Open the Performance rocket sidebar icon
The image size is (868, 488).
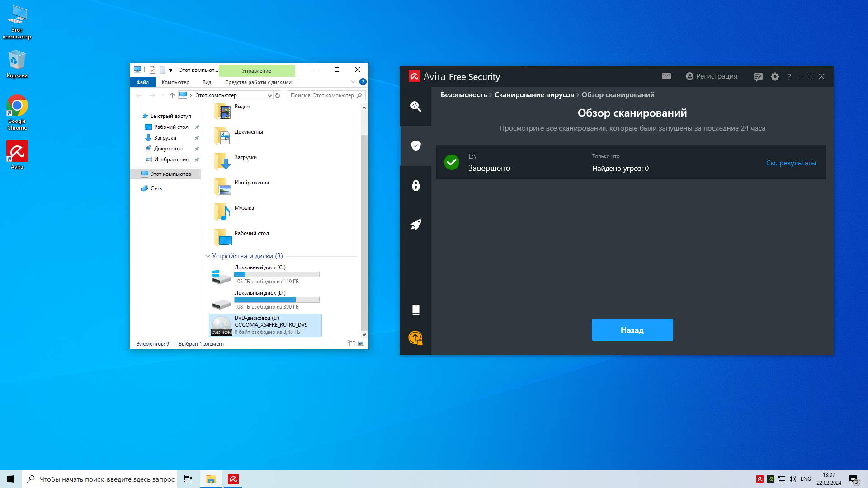[x=415, y=225]
